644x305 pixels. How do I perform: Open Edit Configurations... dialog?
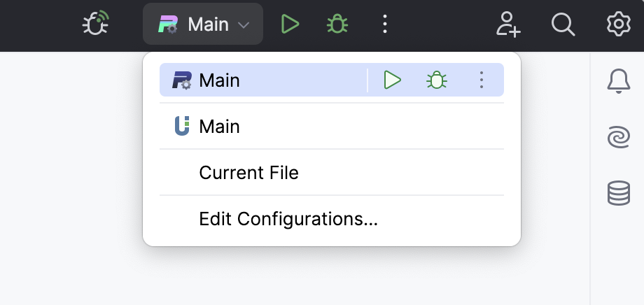tap(288, 219)
